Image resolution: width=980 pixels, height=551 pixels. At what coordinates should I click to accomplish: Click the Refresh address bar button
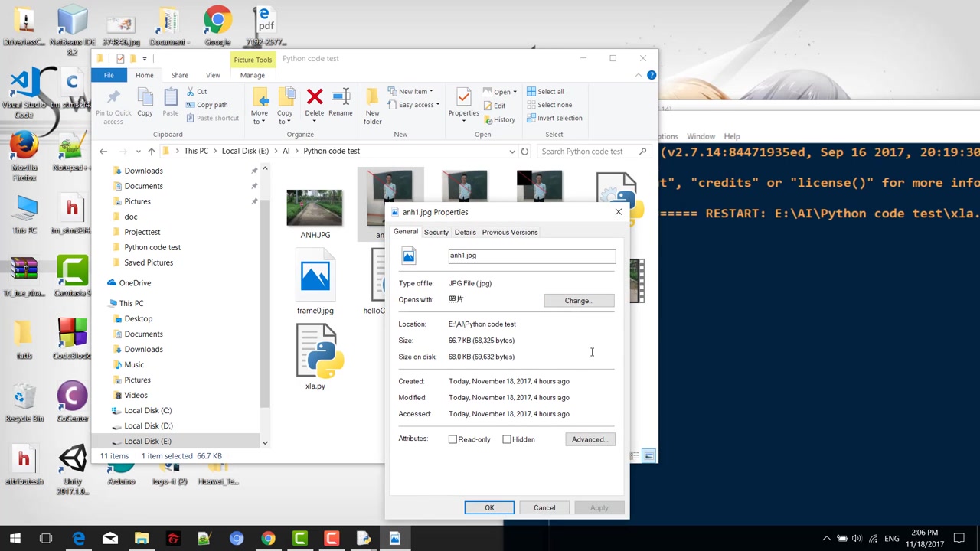point(524,152)
